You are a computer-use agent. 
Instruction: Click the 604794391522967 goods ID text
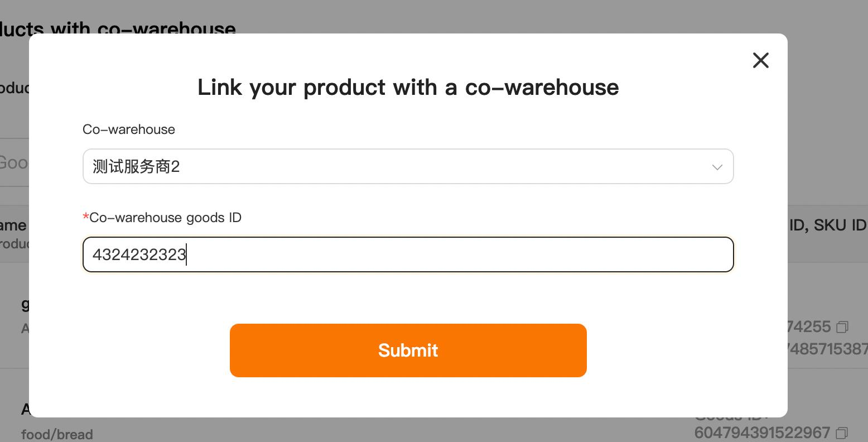(x=762, y=433)
